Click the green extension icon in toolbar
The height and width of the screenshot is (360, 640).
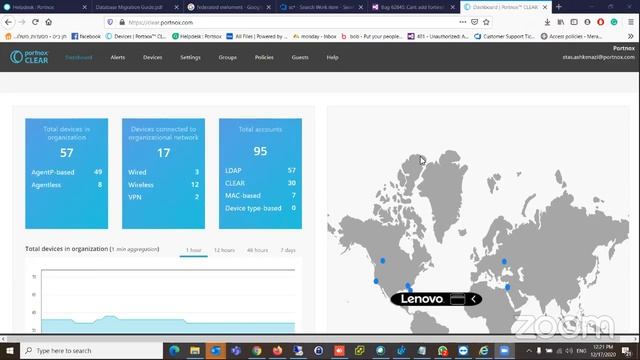614,22
